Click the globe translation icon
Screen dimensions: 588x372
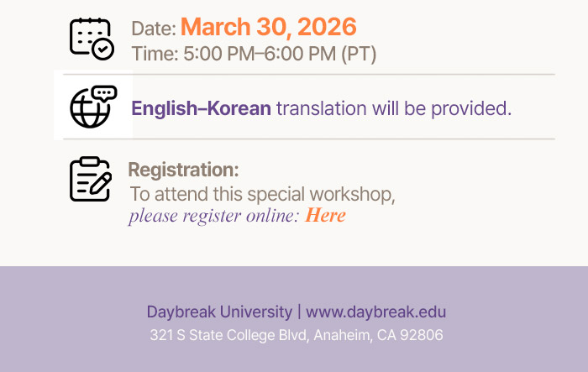coord(91,108)
